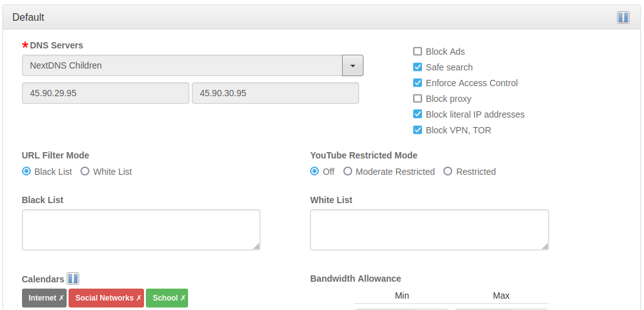Toggle Enforce Access Control checkbox
Screen dimensions: 644x310
(418, 83)
